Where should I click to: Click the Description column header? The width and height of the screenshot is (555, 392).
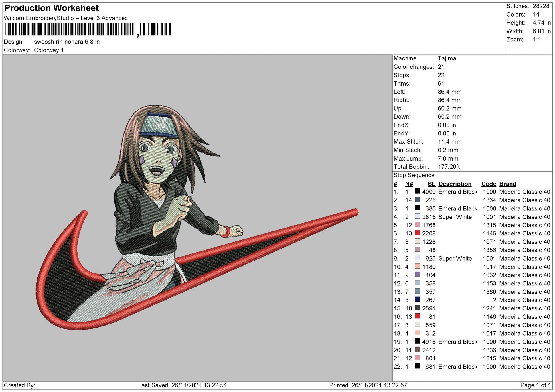coord(455,184)
